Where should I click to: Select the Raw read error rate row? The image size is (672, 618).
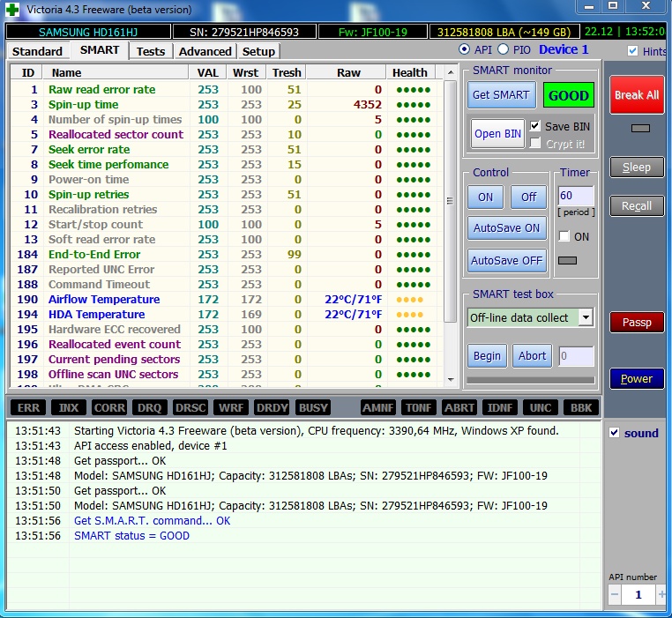tap(227, 90)
